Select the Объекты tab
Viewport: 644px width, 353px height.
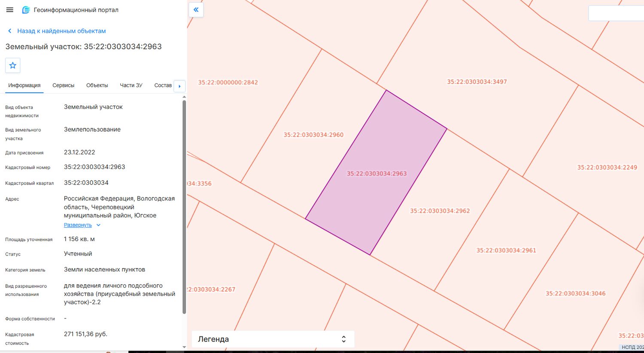[x=97, y=85]
